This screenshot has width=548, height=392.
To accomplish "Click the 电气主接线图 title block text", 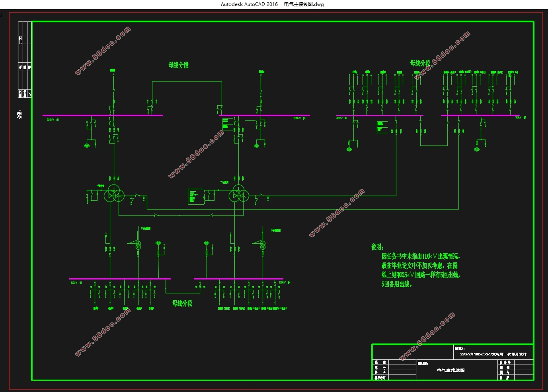I will pyautogui.click(x=451, y=370).
